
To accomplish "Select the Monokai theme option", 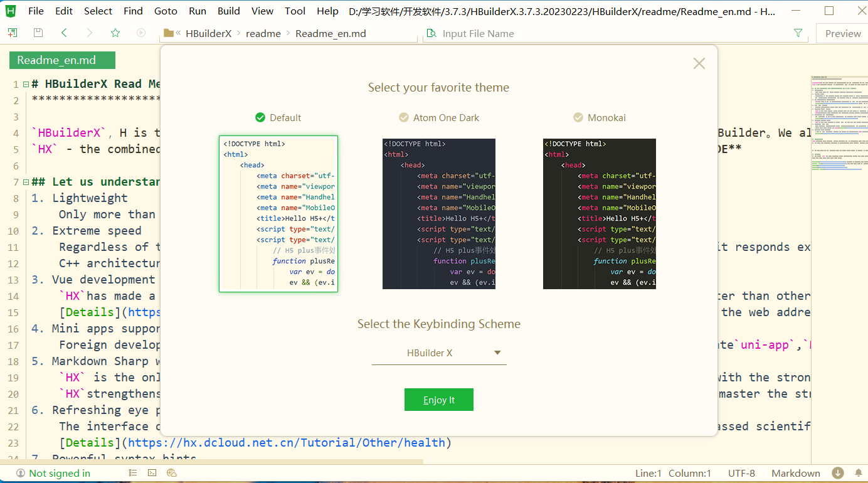I will pyautogui.click(x=600, y=117).
